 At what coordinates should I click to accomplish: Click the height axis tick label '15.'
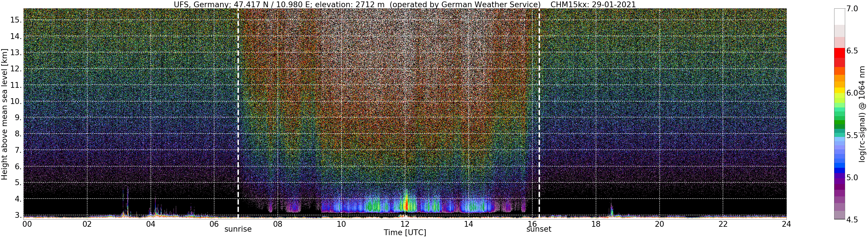point(16,20)
